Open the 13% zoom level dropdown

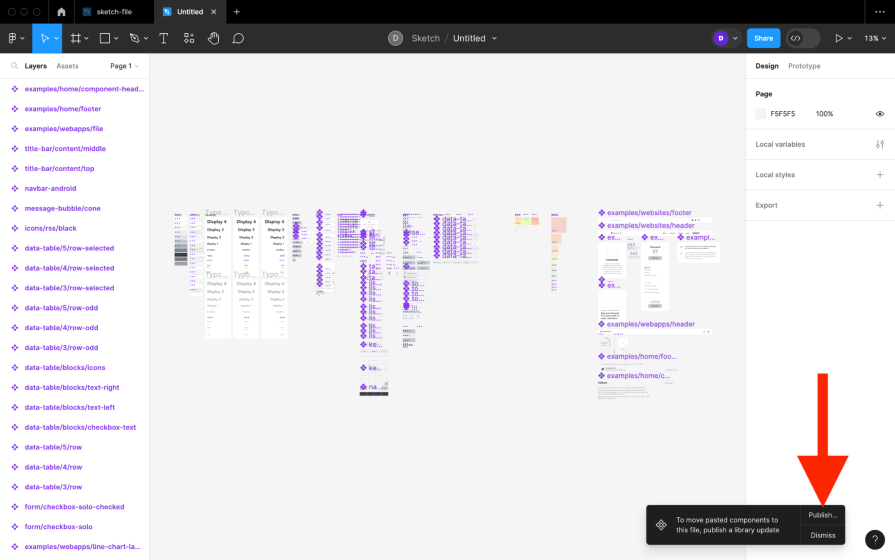874,38
